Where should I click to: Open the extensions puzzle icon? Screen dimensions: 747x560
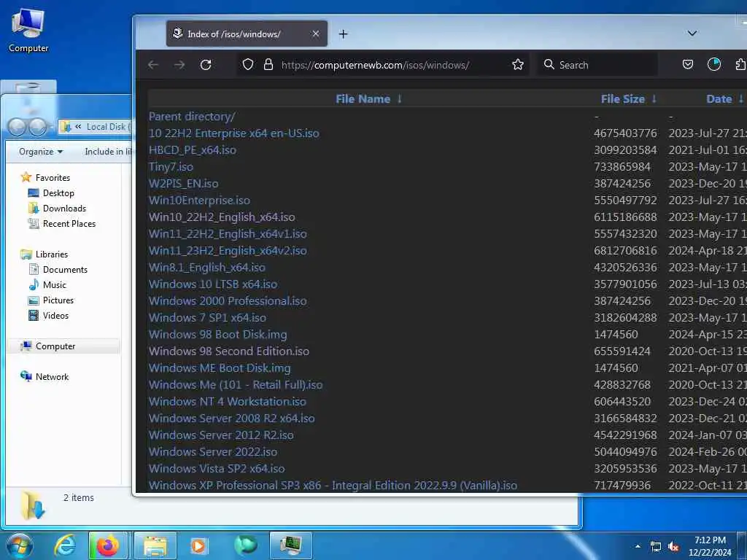pyautogui.click(x=740, y=64)
